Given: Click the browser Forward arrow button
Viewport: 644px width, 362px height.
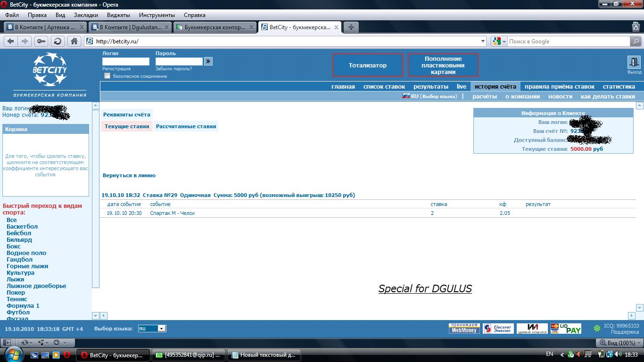Looking at the screenshot, I should pos(25,41).
